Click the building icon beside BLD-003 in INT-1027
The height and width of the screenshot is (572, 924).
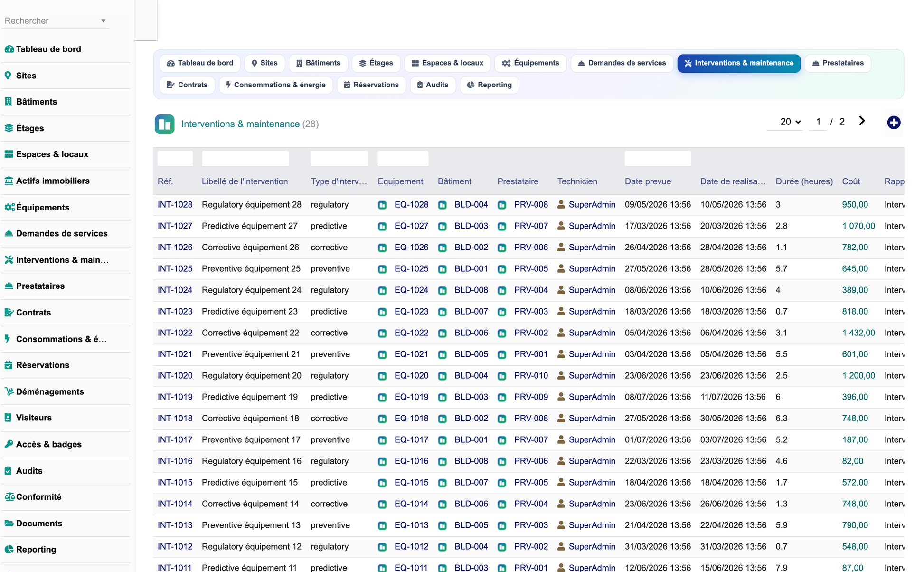coord(442,227)
